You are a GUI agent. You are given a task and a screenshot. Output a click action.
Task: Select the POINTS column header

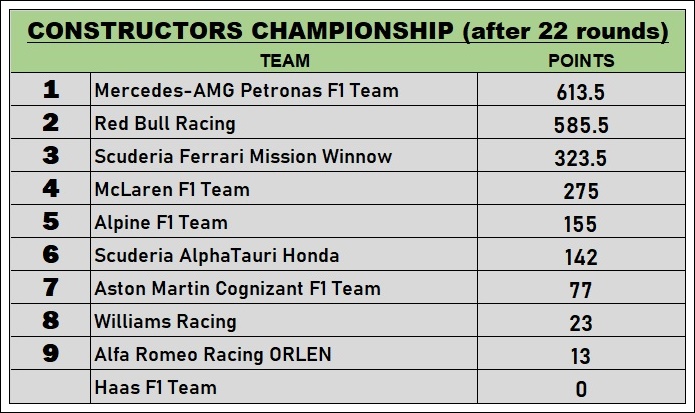581,61
